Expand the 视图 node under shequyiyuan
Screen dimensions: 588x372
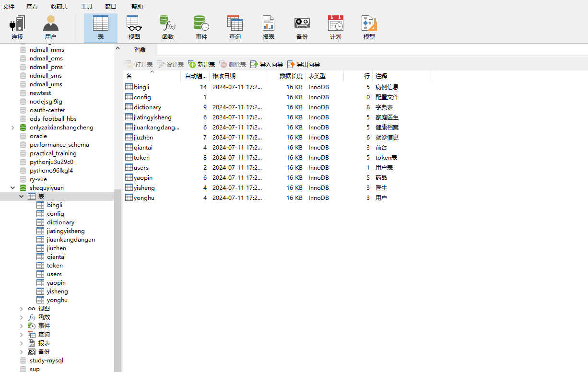tap(21, 308)
